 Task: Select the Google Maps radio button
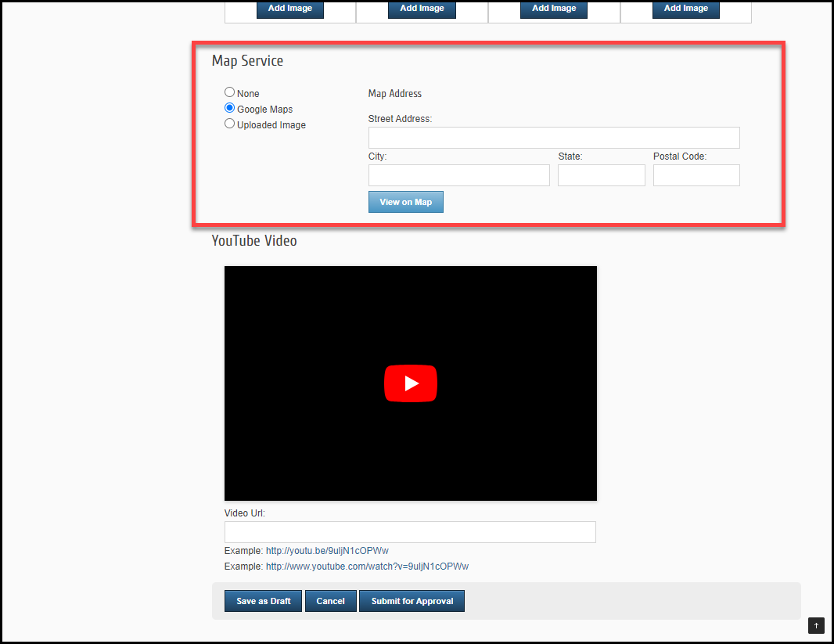[x=230, y=109]
